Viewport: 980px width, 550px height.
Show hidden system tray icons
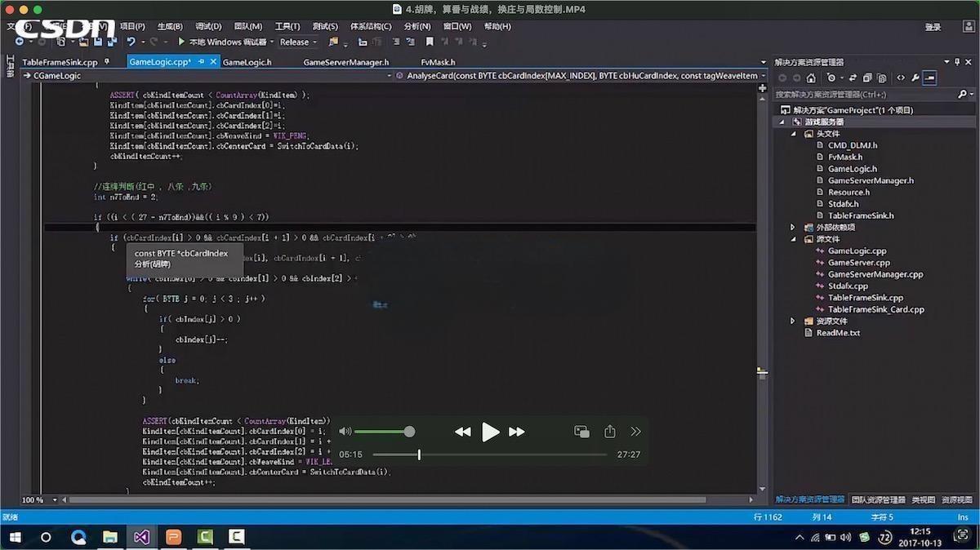799,537
